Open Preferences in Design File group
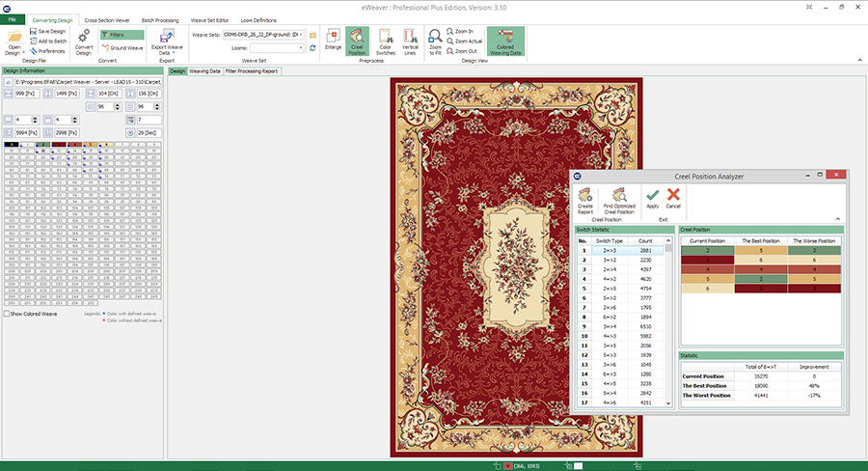This screenshot has width=868, height=471. point(47,51)
